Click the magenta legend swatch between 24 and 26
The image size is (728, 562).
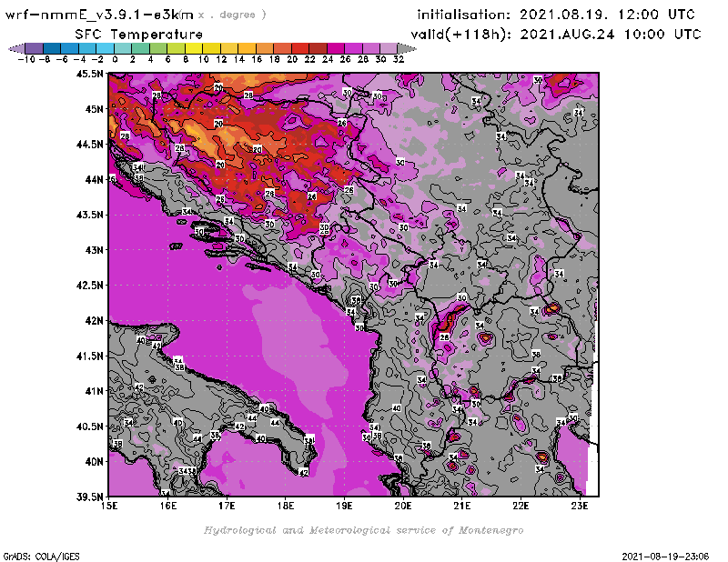(x=336, y=48)
